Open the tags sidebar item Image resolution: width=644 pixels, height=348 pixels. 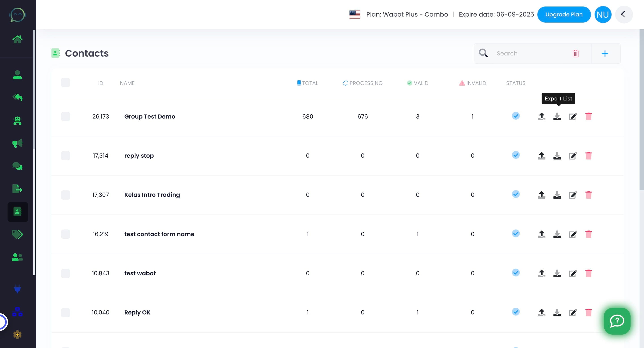17,234
